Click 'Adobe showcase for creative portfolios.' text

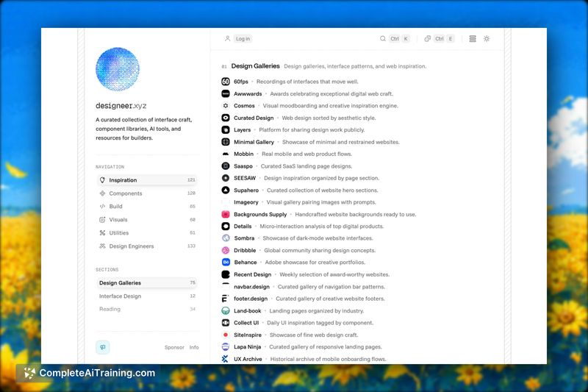(315, 263)
